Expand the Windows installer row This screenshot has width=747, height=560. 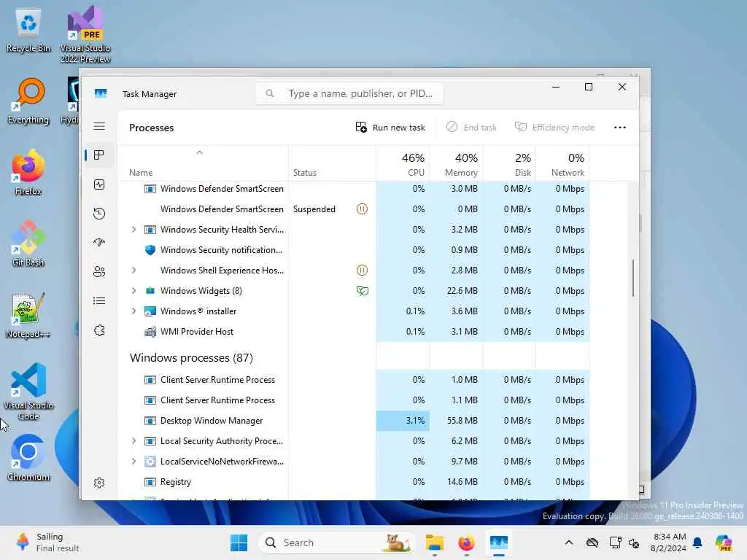pos(134,311)
